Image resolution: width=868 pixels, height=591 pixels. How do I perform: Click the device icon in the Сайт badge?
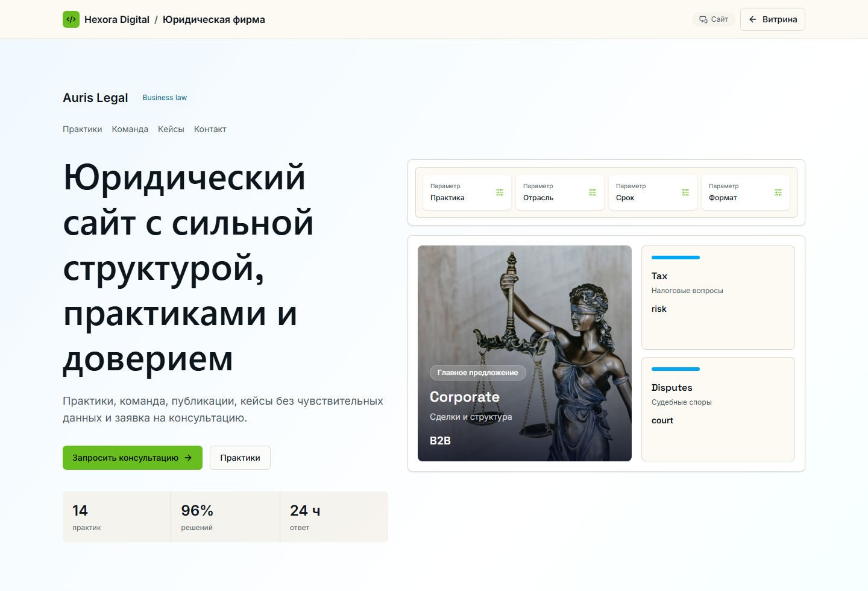tap(703, 19)
